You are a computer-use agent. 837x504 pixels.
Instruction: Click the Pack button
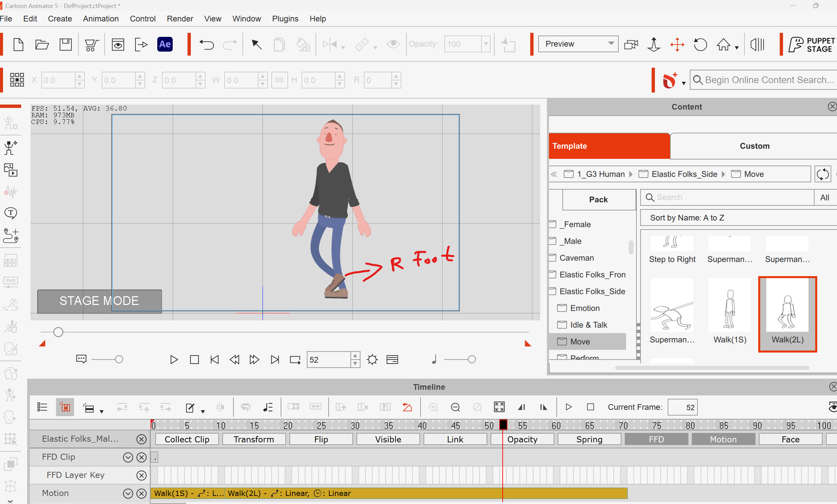point(599,200)
